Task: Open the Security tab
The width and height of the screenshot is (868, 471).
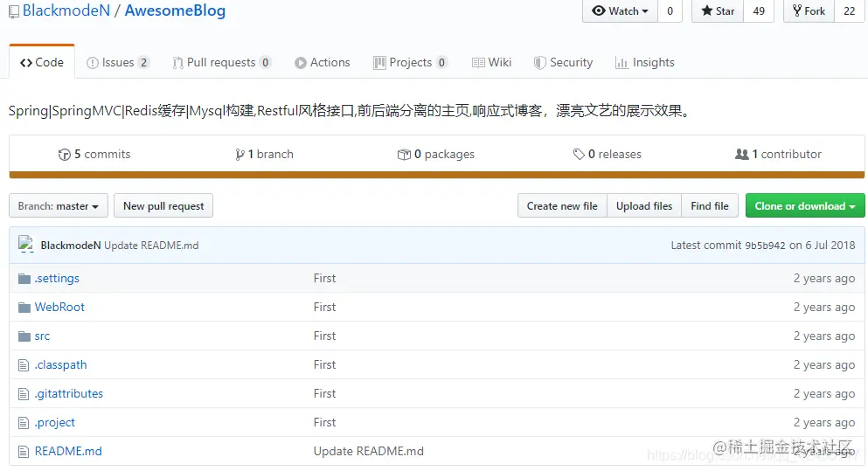Action: pos(563,63)
